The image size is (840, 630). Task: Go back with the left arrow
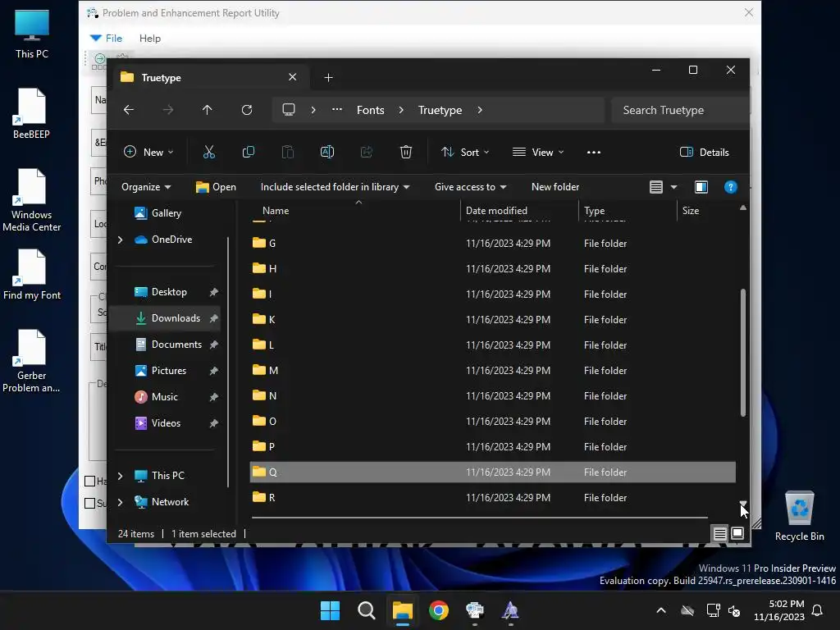pyautogui.click(x=129, y=110)
